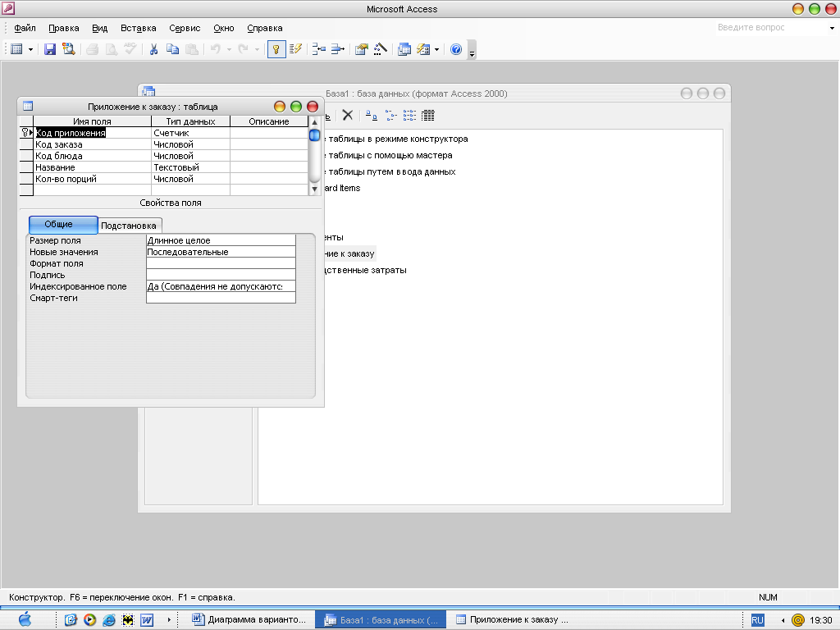Cut selection with the scissors icon

(x=153, y=49)
